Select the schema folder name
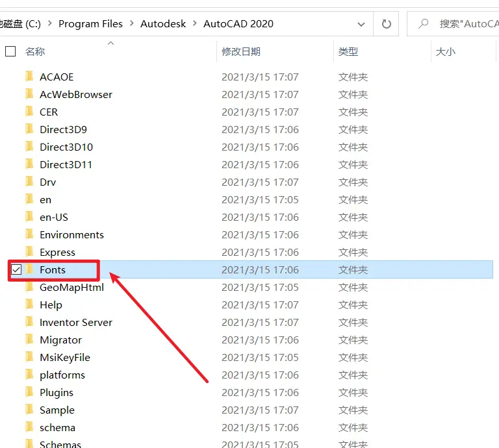This screenshot has height=448, width=499. pyautogui.click(x=57, y=428)
